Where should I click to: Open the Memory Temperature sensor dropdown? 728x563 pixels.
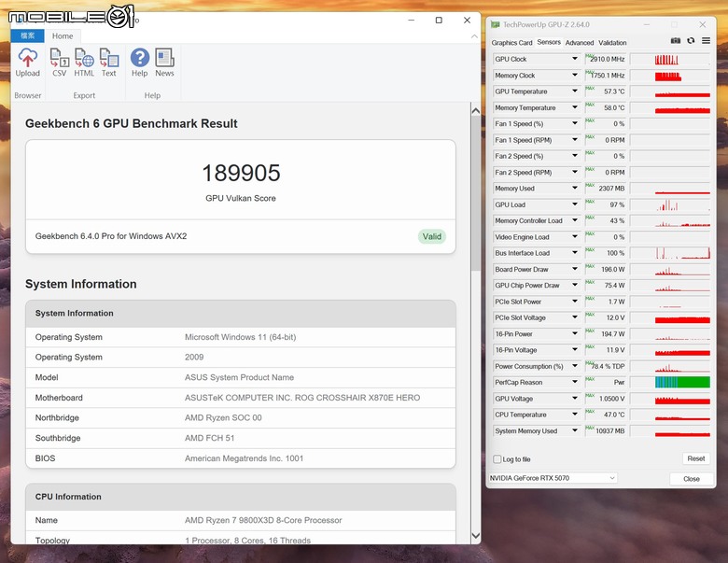pos(575,107)
